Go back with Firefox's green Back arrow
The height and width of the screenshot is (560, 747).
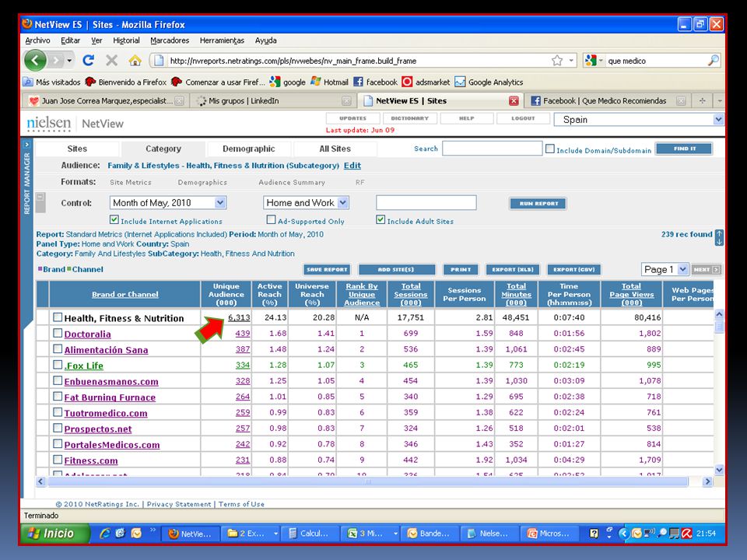pos(35,61)
